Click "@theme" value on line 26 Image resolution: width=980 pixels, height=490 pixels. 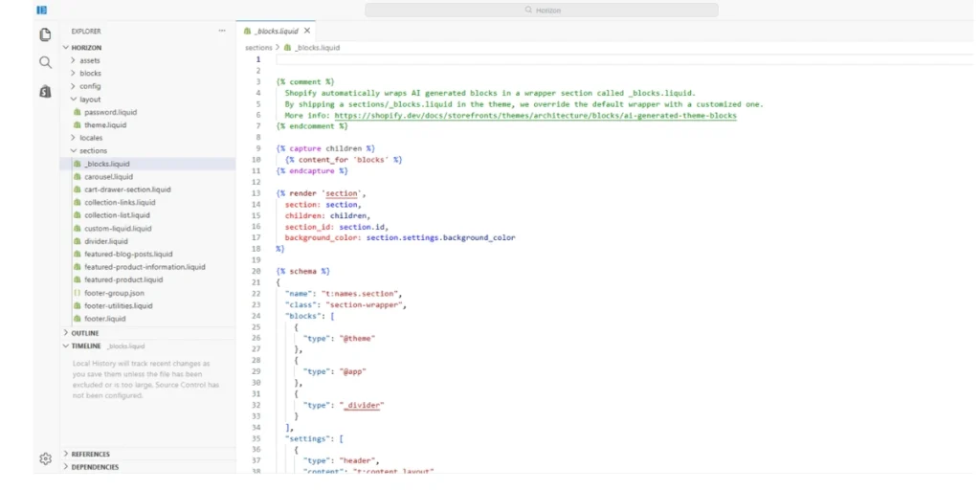tap(357, 338)
